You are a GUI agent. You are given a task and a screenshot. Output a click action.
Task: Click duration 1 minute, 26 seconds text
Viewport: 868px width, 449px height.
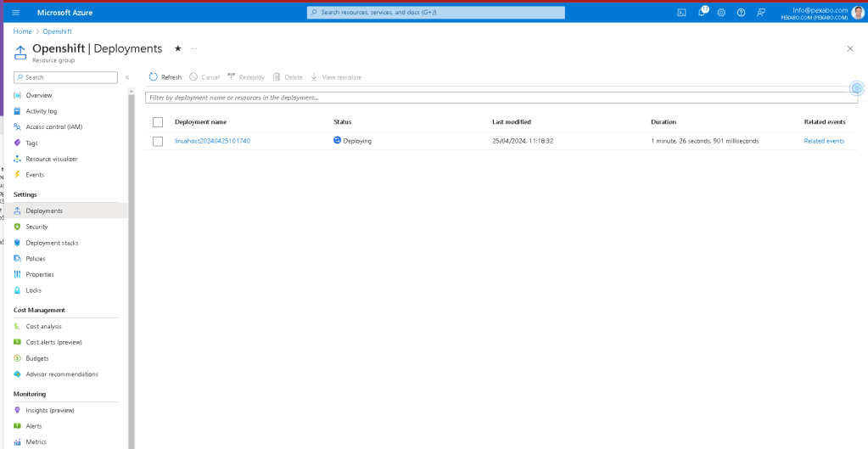[x=705, y=141]
